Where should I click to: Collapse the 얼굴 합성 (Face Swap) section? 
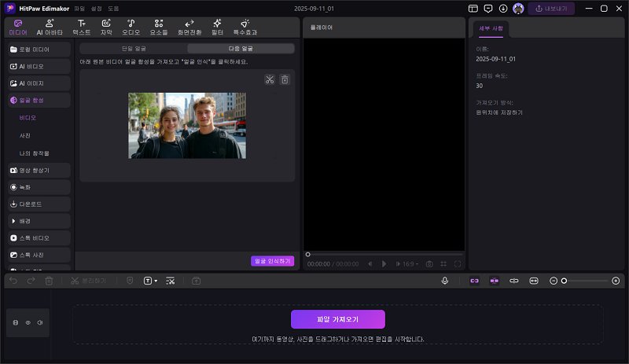point(39,101)
